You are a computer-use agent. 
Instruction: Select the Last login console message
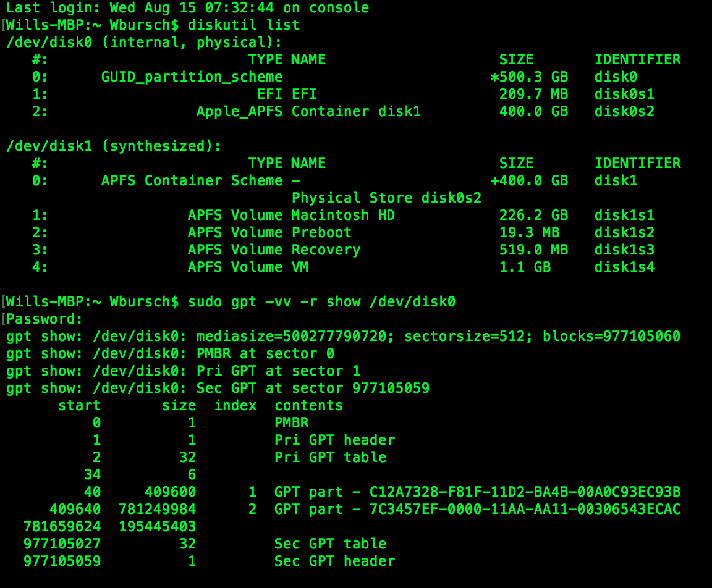tap(185, 7)
